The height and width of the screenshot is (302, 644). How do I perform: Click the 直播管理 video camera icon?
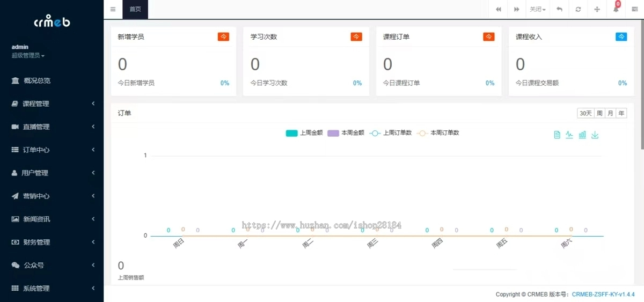pos(15,127)
